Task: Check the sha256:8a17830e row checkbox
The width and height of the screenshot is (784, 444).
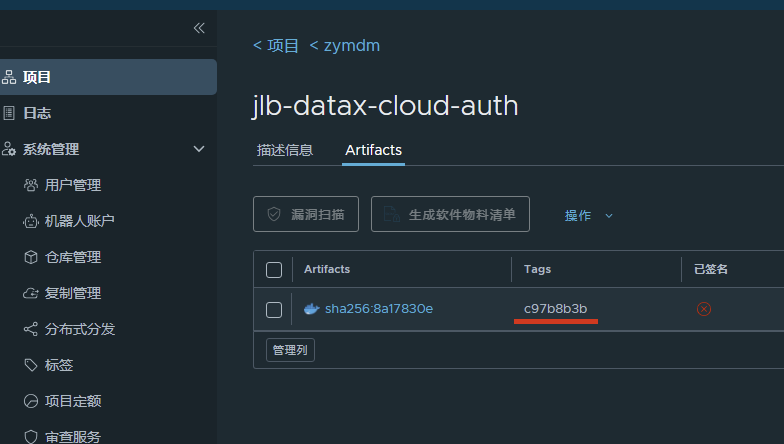Action: 274,309
